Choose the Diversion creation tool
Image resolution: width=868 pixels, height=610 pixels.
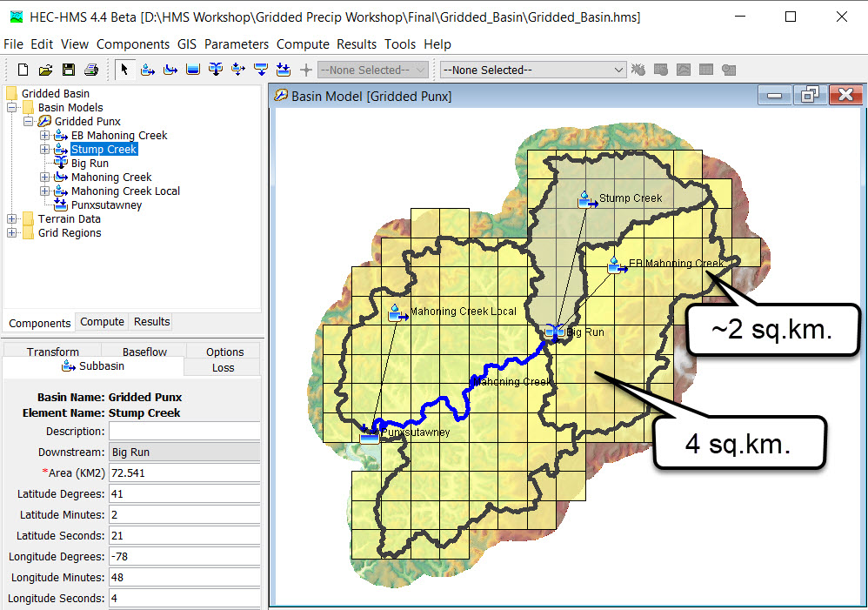pos(238,70)
